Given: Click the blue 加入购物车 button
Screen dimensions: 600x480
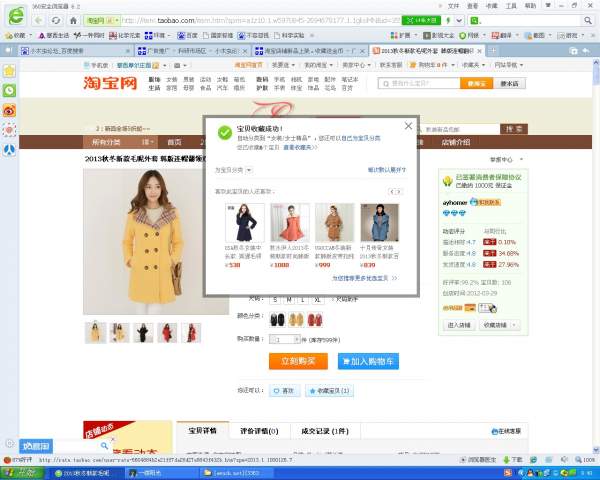Looking at the screenshot, I should pyautogui.click(x=368, y=361).
